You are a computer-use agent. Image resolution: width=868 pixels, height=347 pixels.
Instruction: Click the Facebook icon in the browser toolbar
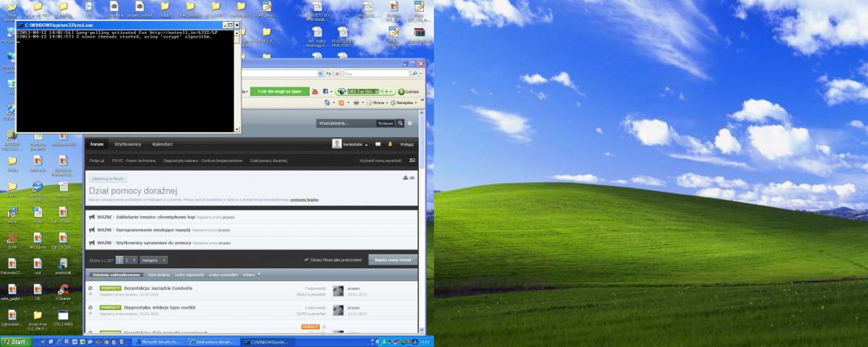325,91
